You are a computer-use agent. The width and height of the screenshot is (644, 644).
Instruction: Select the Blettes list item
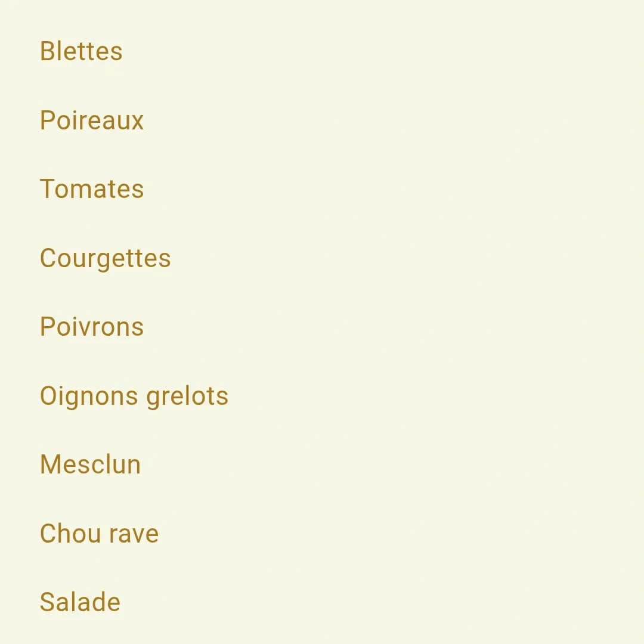coord(81,51)
